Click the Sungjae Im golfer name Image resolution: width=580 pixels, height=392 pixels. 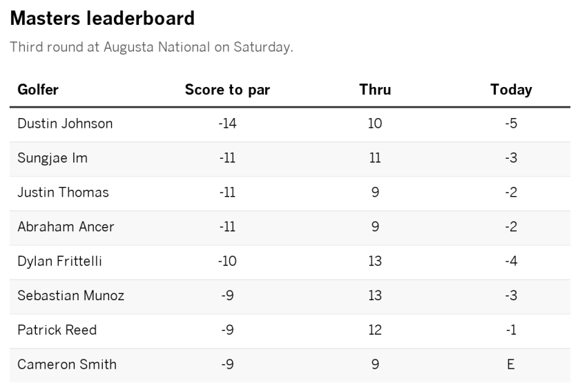point(52,158)
